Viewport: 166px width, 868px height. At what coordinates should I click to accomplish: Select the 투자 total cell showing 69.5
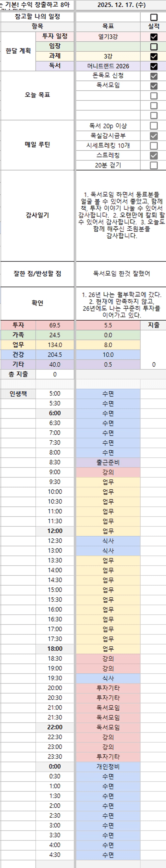55,325
